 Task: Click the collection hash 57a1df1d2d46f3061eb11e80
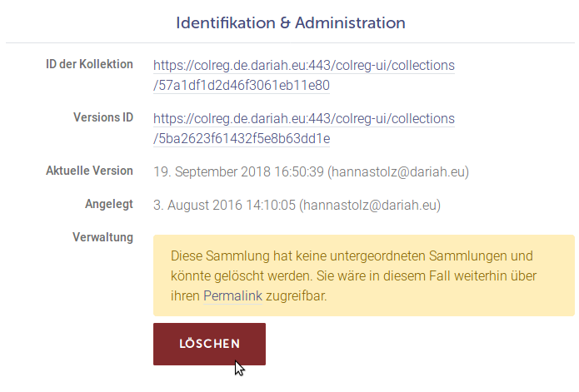point(242,85)
